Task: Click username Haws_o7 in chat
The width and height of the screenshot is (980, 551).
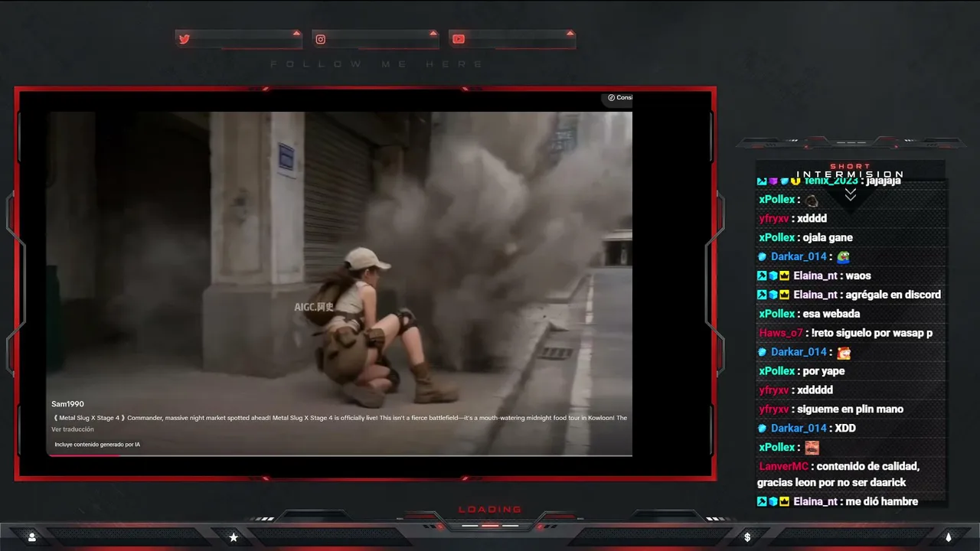Action: point(781,334)
